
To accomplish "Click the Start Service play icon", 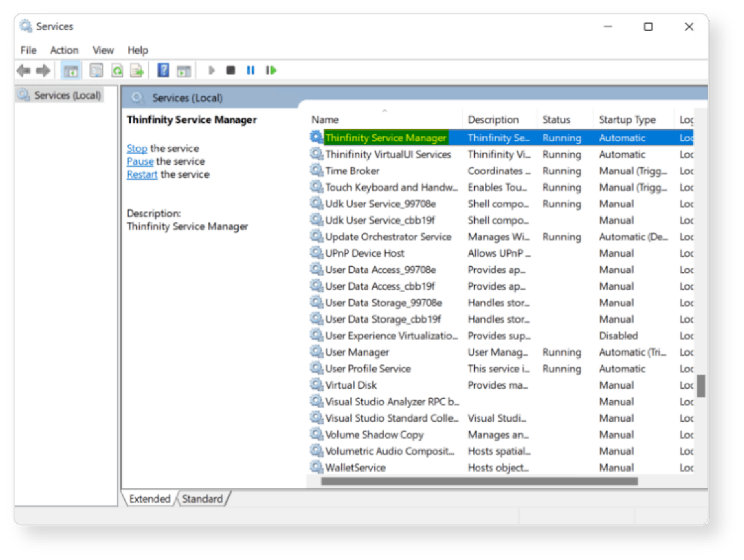I will click(x=212, y=70).
